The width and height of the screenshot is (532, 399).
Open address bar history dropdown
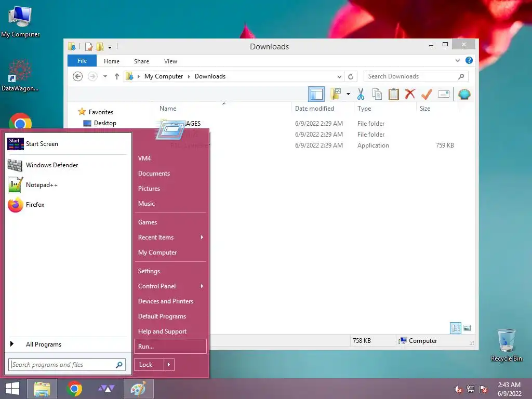(339, 76)
